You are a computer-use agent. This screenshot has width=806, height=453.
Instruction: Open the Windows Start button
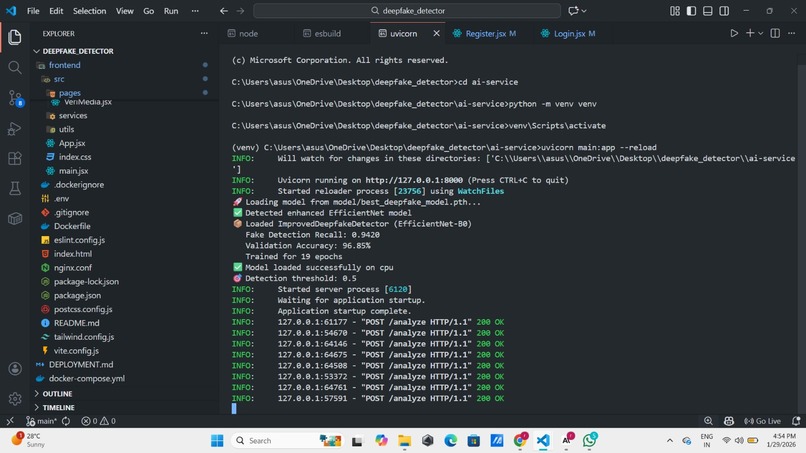[217, 441]
